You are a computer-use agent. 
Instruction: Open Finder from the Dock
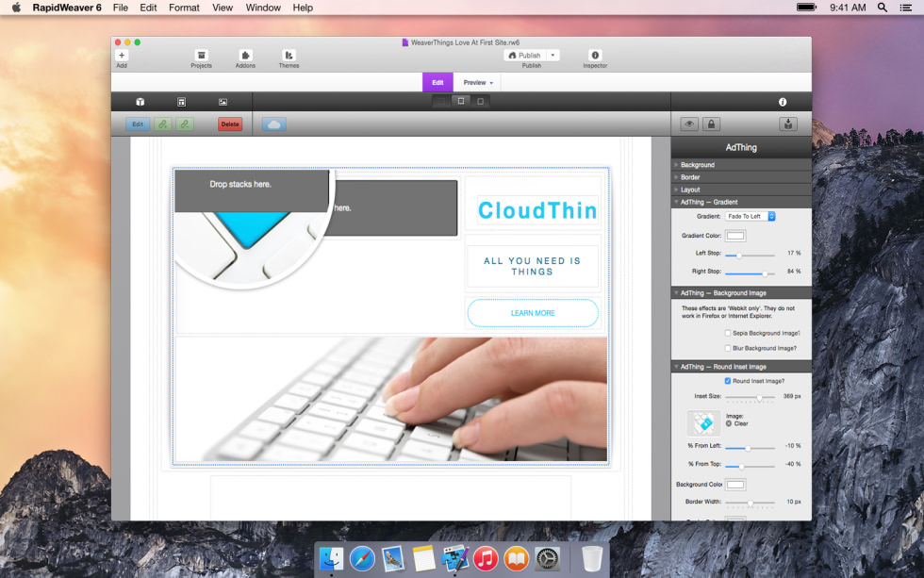coord(331,558)
